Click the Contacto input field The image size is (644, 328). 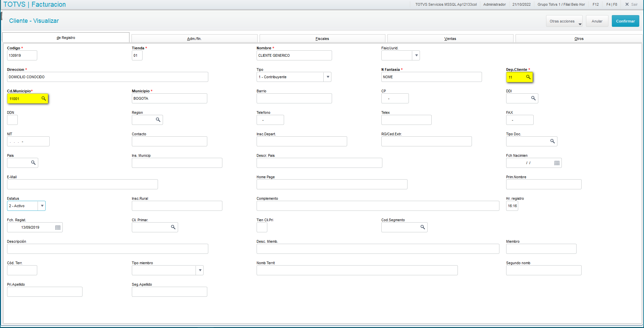tap(169, 141)
